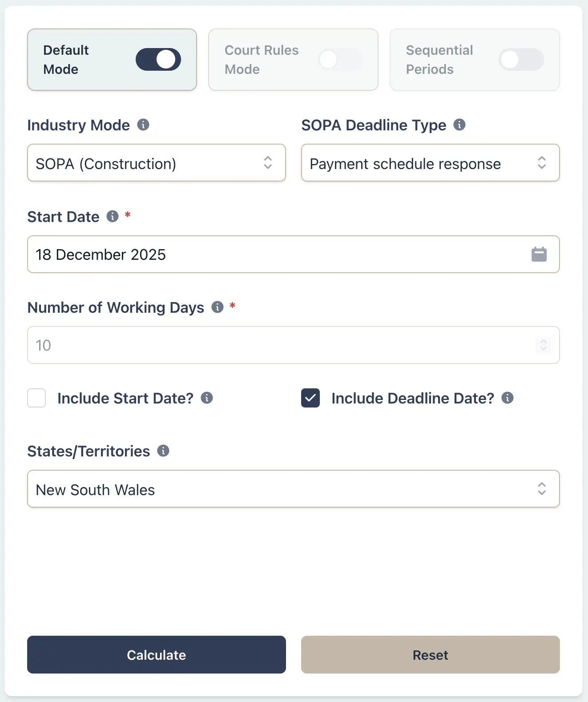The image size is (588, 702).
Task: Click the Calculate button
Action: coord(156,654)
